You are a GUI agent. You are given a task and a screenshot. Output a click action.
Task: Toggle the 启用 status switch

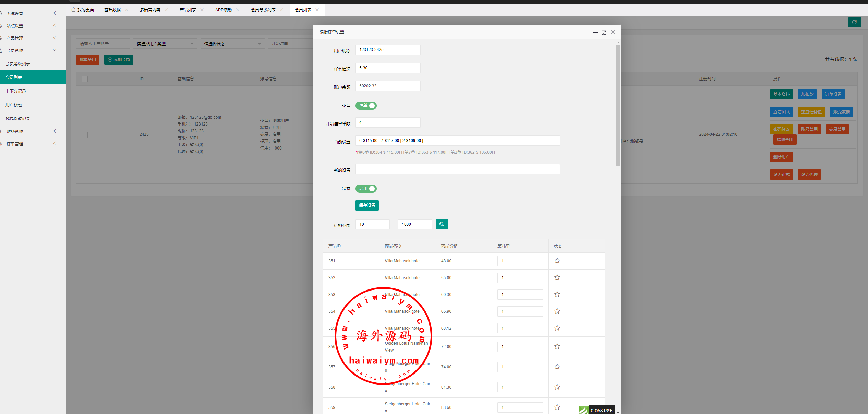click(x=366, y=189)
